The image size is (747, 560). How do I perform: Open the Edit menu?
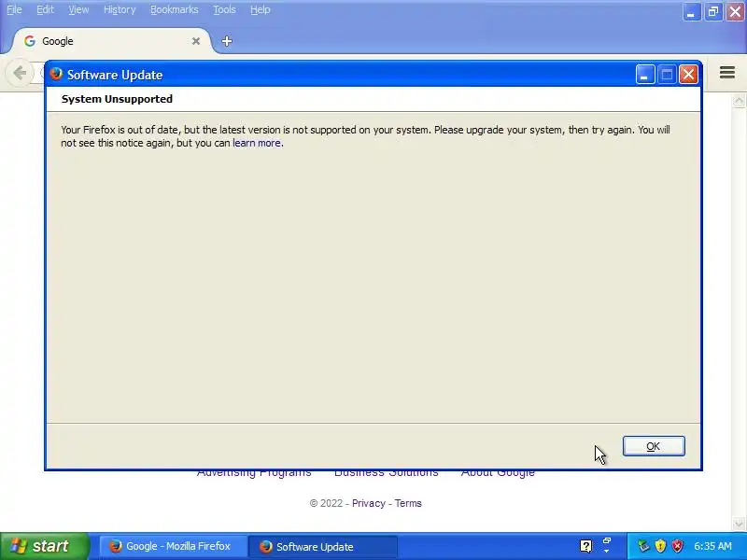(45, 9)
